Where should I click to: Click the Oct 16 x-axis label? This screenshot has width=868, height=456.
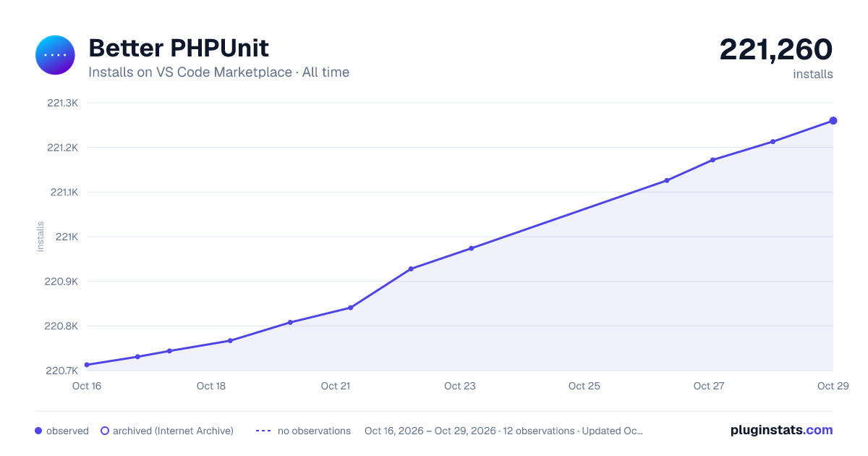tap(87, 386)
